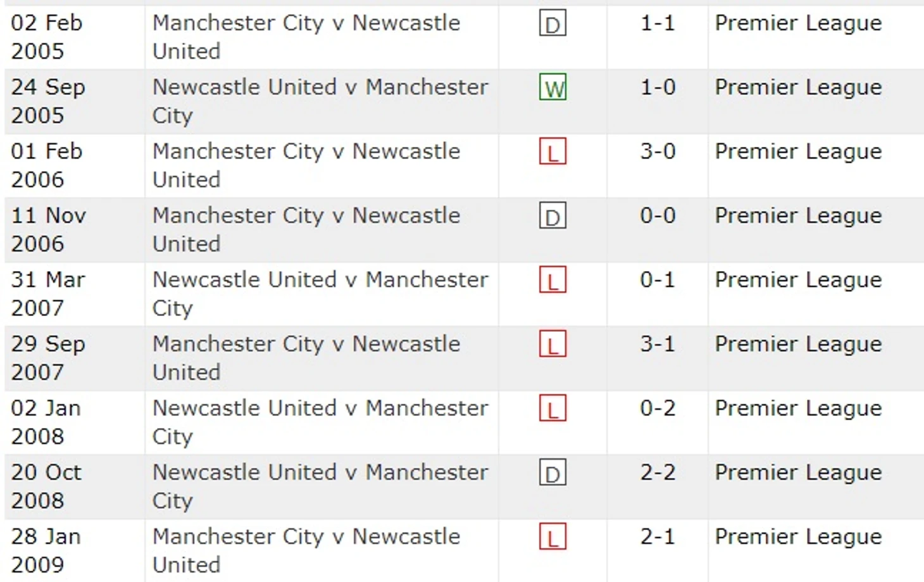Click the L icon for 02 Jan 2008
The height and width of the screenshot is (582, 924).
click(553, 408)
